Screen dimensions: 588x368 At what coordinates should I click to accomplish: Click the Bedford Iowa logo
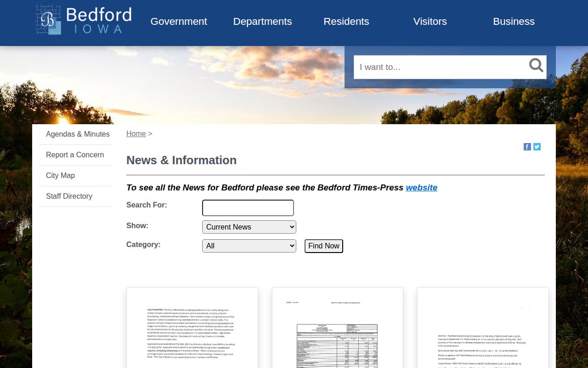84,20
